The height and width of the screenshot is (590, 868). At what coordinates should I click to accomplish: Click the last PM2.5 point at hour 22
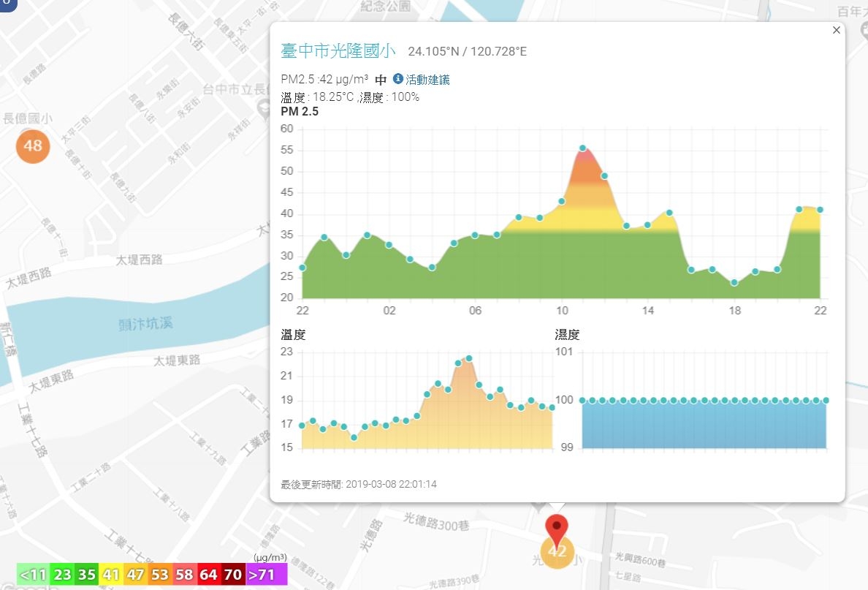(x=820, y=210)
